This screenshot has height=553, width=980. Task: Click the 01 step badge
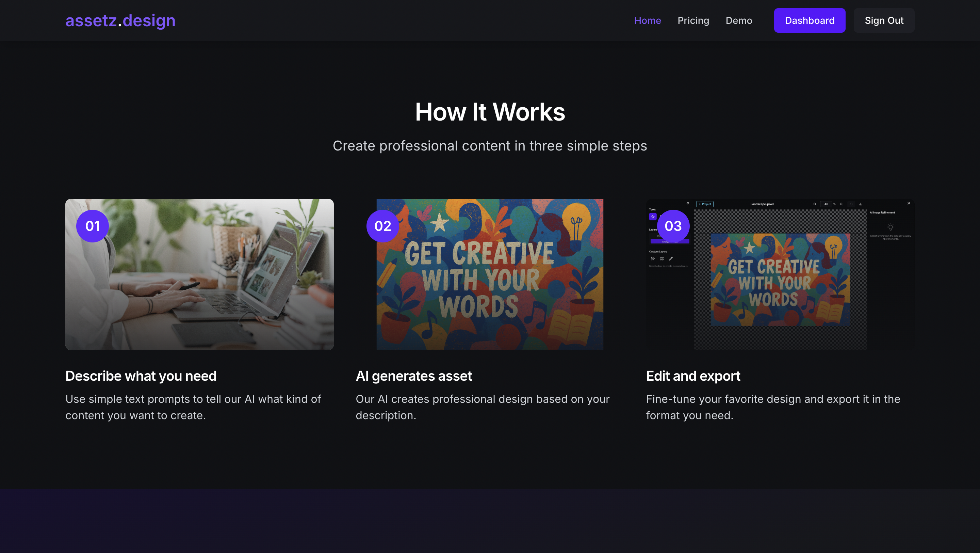coord(93,226)
